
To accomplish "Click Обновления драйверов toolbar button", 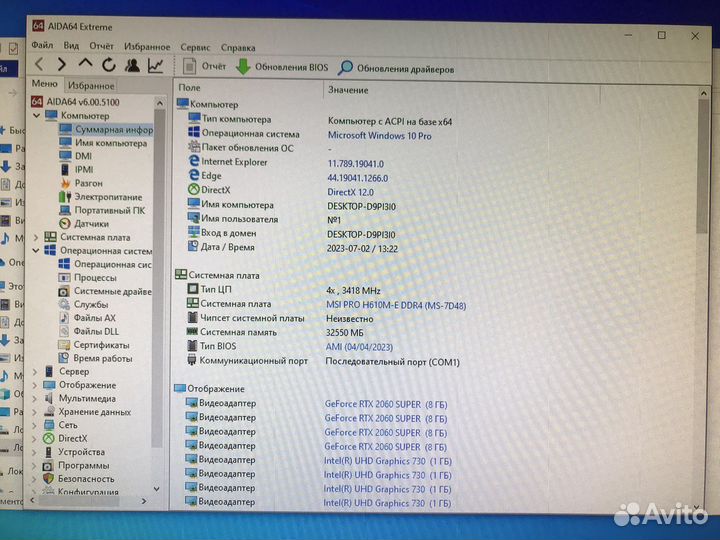I will [x=396, y=69].
